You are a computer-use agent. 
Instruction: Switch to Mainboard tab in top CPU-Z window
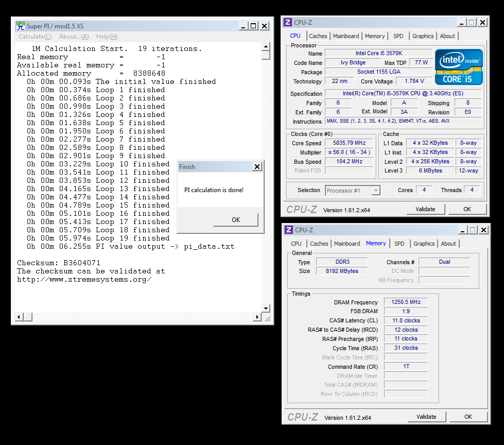(346, 36)
